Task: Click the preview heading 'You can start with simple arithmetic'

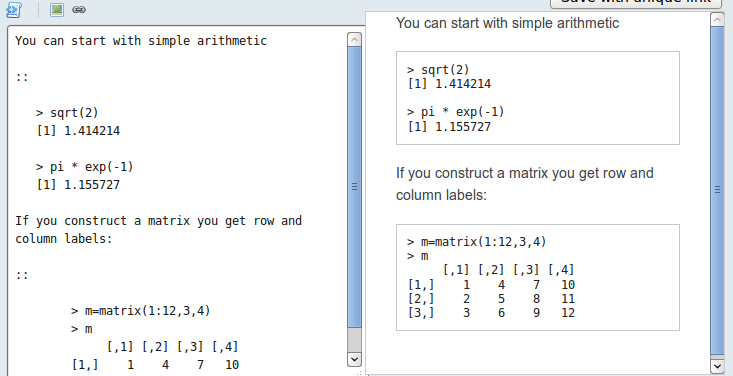Action: click(x=507, y=23)
